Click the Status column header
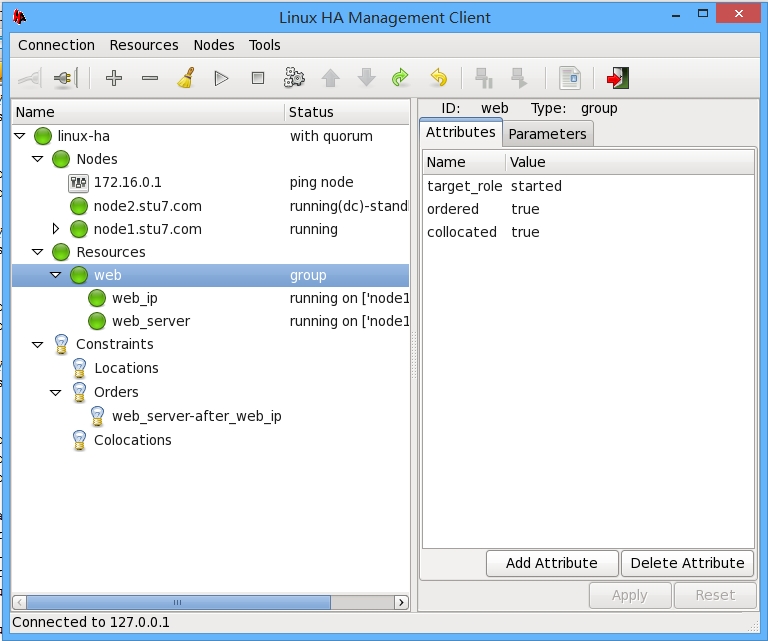The height and width of the screenshot is (641, 768). click(346, 112)
